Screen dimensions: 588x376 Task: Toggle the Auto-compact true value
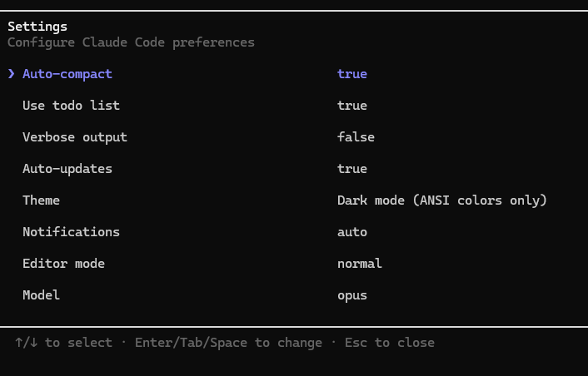[352, 74]
